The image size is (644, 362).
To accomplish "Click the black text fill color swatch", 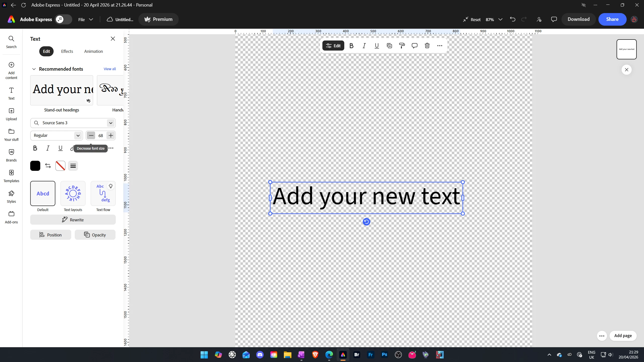I will coord(35,166).
